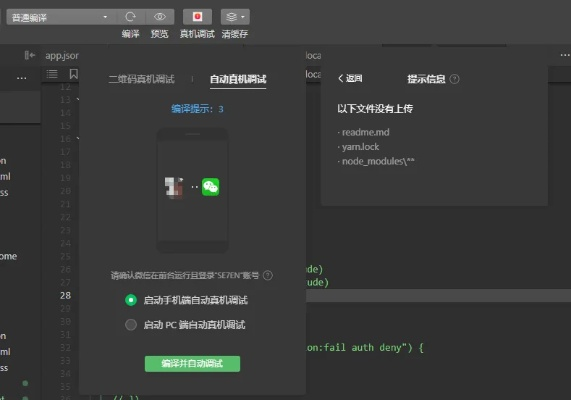Click the 返回 back button

click(350, 79)
